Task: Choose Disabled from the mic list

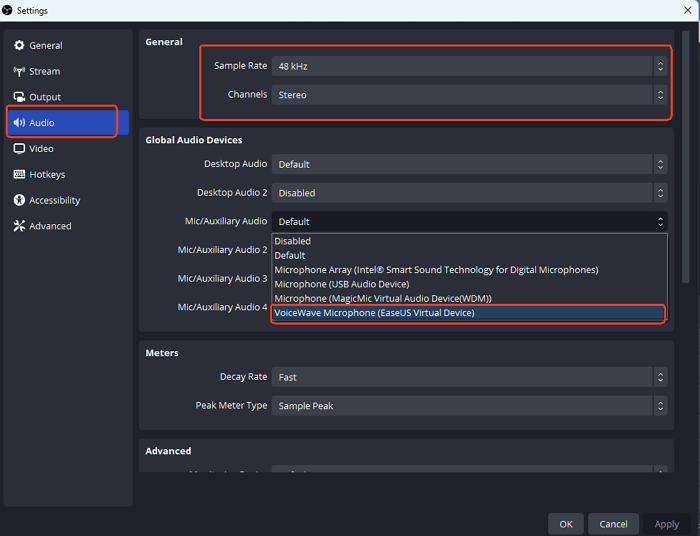Action: point(469,241)
